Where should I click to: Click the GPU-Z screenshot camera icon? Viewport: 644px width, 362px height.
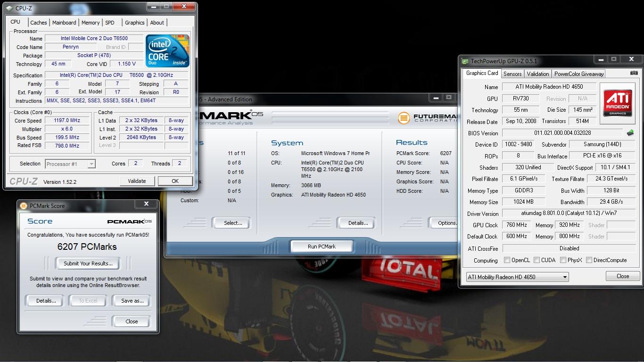pos(634,73)
